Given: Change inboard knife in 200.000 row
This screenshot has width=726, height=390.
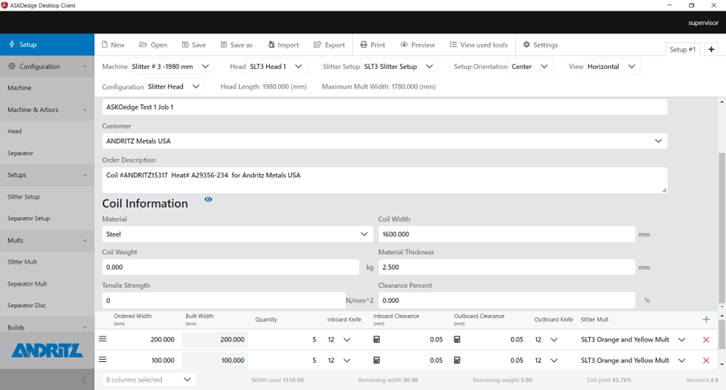Looking at the screenshot, I should [x=339, y=340].
